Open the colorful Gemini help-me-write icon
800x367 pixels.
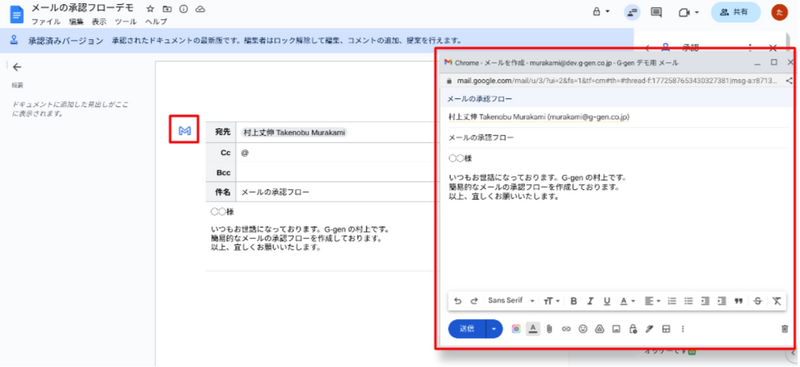coord(516,329)
